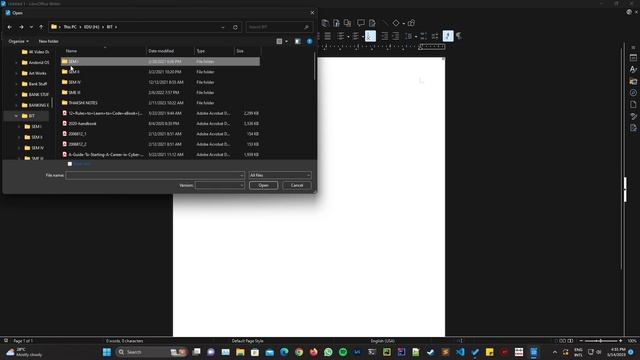Select the Insert Line tool in Writer
The height and width of the screenshot is (360, 640).
(x=385, y=23)
